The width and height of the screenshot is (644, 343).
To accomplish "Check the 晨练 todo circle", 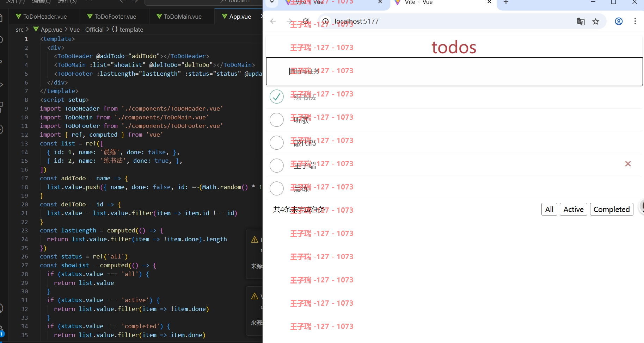I will pyautogui.click(x=277, y=188).
